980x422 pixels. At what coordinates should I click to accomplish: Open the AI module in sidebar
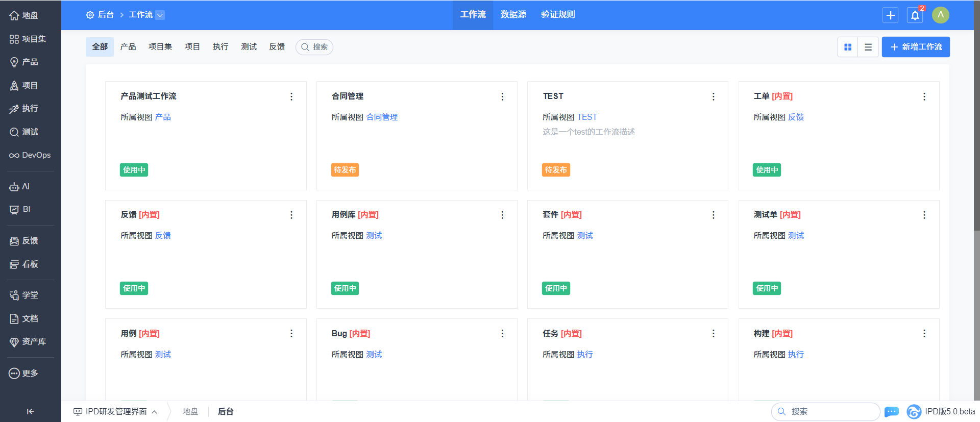[x=20, y=187]
